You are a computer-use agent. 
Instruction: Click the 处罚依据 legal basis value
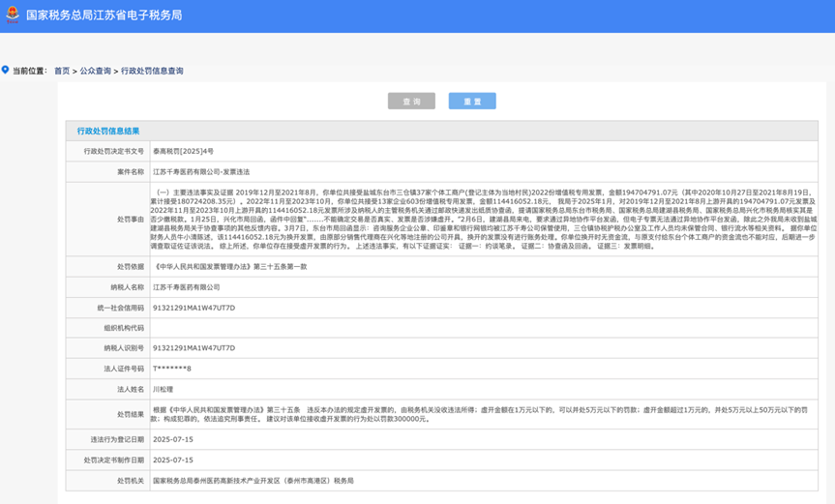point(230,266)
